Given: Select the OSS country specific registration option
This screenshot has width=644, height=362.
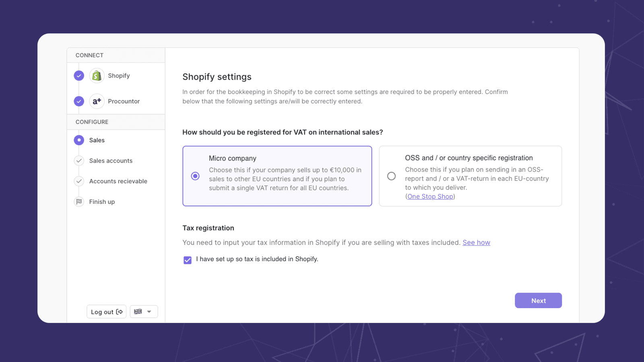Looking at the screenshot, I should coord(391,176).
